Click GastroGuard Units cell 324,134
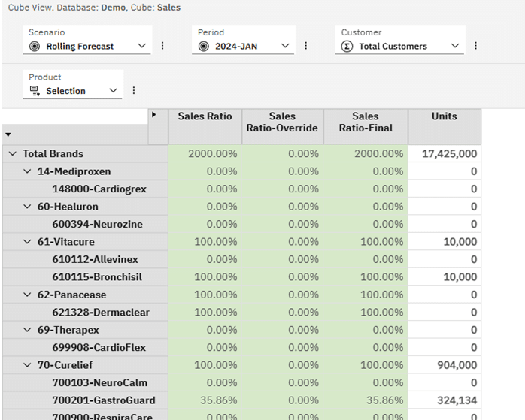525x420 pixels. [x=445, y=400]
